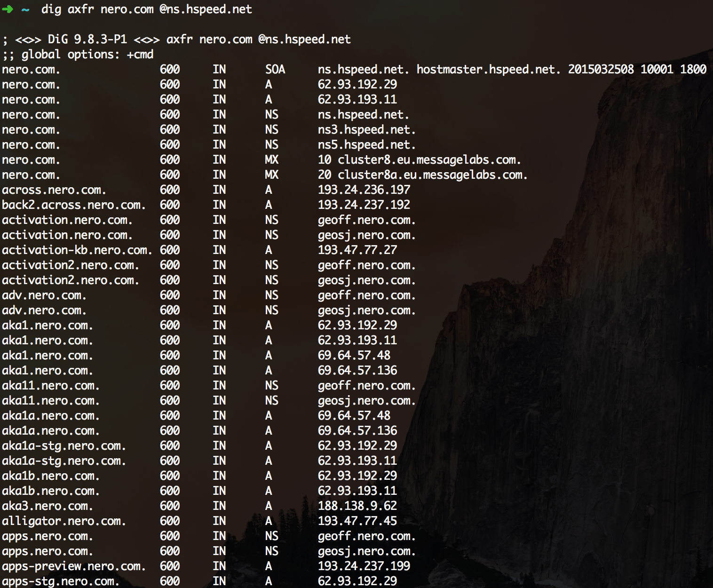Click the hostname 'apps-preview.nero.com.'
The height and width of the screenshot is (588, 713).
click(74, 566)
